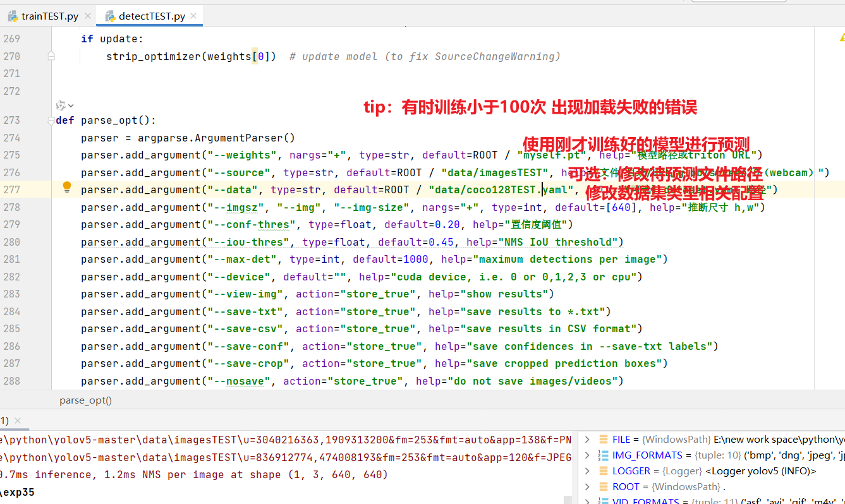Close the run console tab ending in 1)
Image resolution: width=845 pixels, height=504 pixels.
[17, 421]
